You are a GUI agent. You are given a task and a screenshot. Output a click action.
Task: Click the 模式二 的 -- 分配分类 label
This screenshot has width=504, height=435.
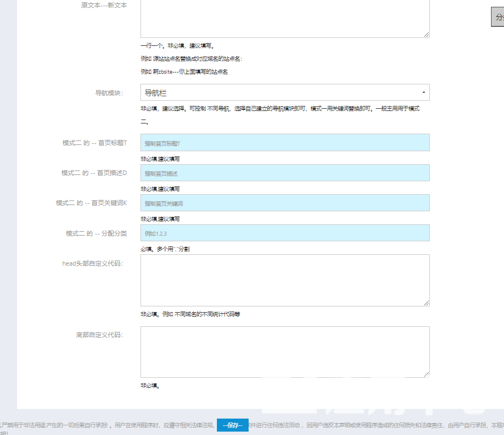(x=96, y=233)
